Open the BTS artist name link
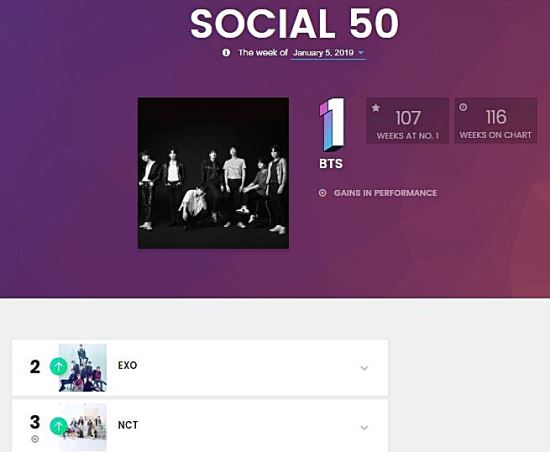 331,164
